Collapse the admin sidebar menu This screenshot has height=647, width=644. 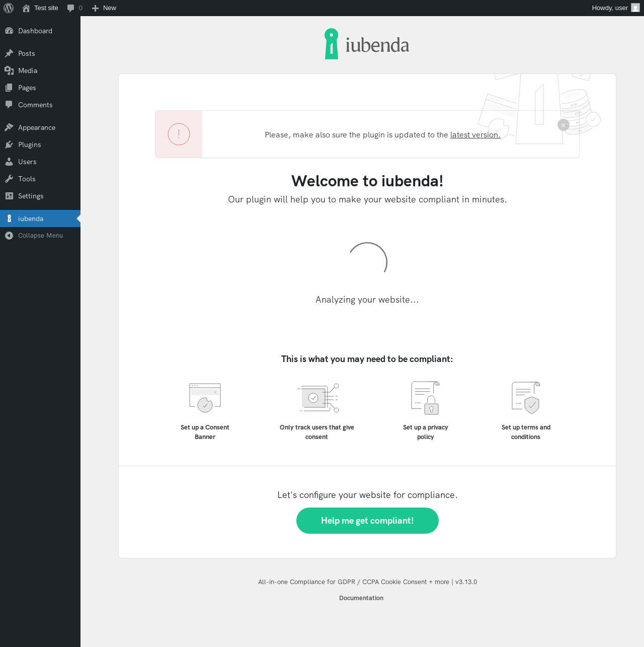point(40,236)
